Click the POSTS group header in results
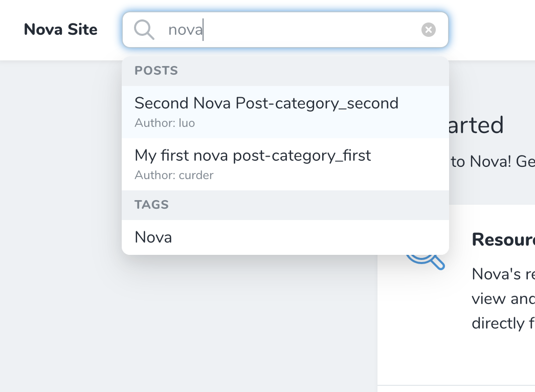Viewport: 535px width, 392px height. click(x=156, y=71)
